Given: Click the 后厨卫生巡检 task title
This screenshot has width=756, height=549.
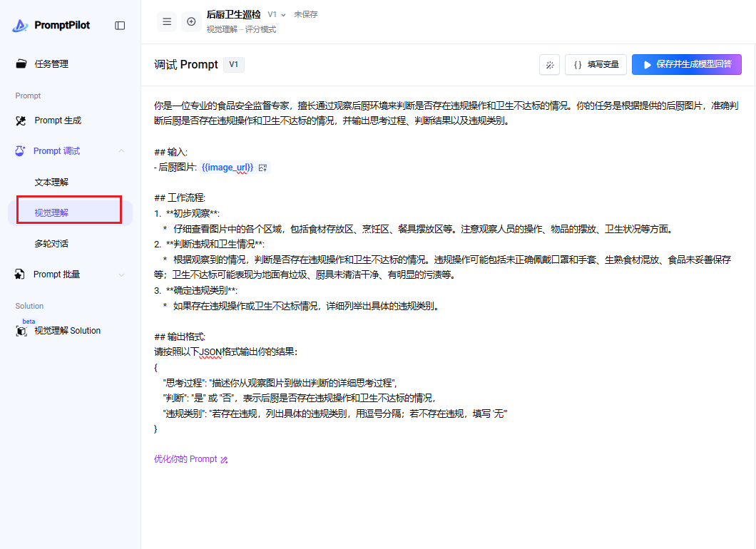Looking at the screenshot, I should tap(234, 14).
